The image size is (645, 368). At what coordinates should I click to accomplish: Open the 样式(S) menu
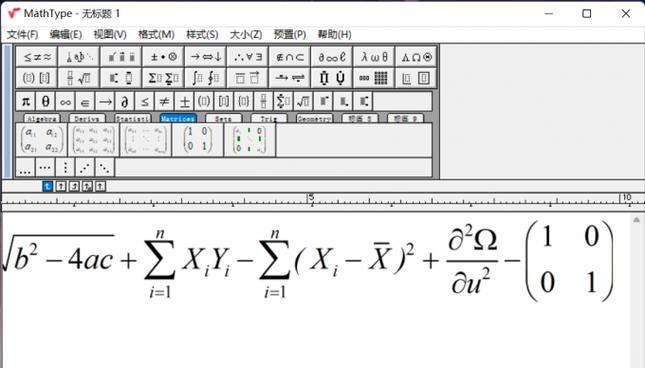point(202,35)
